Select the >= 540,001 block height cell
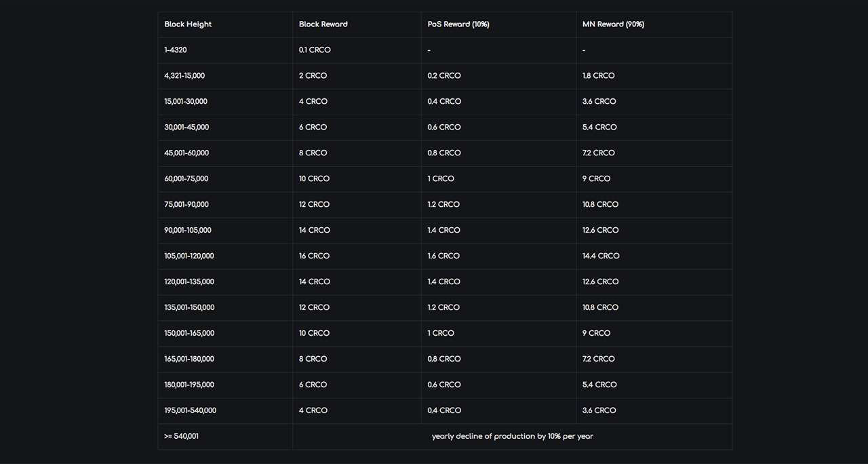868x464 pixels. [x=225, y=437]
